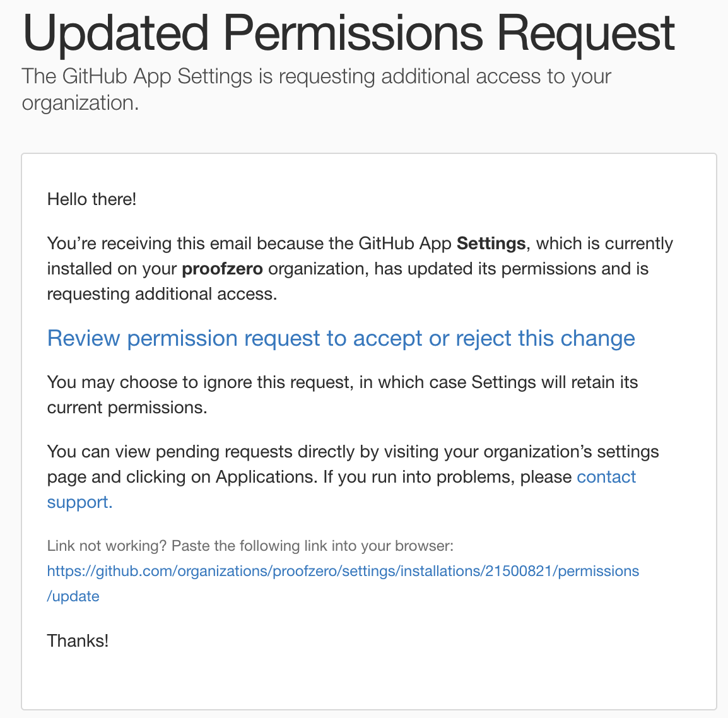The width and height of the screenshot is (728, 718).
Task: Click the 'Thanks!' sign-off text
Action: click(x=78, y=641)
